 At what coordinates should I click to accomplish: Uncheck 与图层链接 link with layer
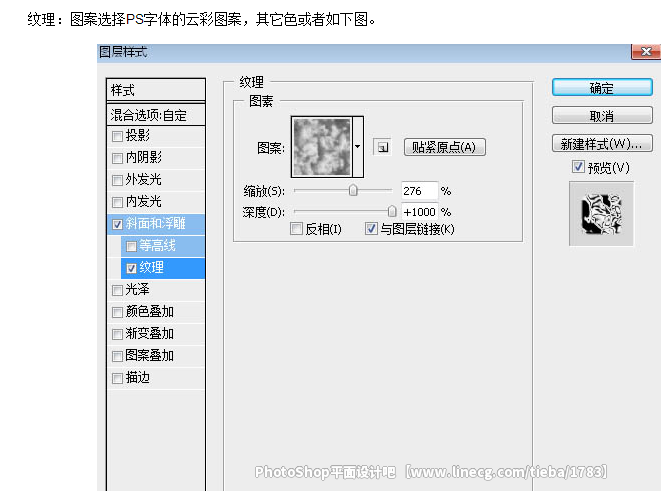pos(372,230)
